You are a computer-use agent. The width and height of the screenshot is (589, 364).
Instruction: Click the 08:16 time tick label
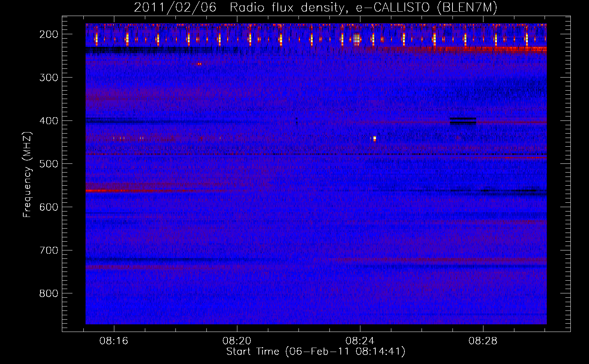(x=114, y=341)
